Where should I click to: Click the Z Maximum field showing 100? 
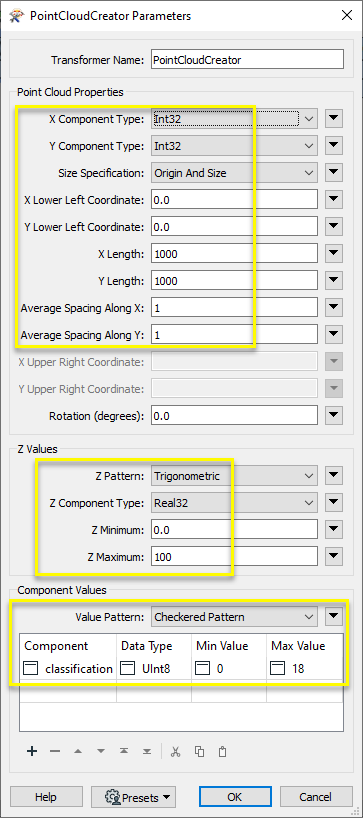tap(234, 557)
